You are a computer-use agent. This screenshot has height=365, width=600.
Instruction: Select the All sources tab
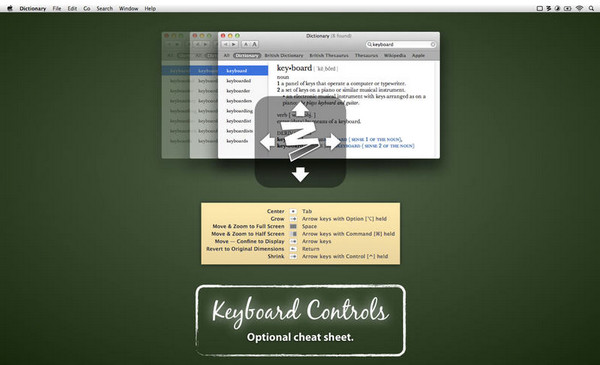pyautogui.click(x=227, y=55)
